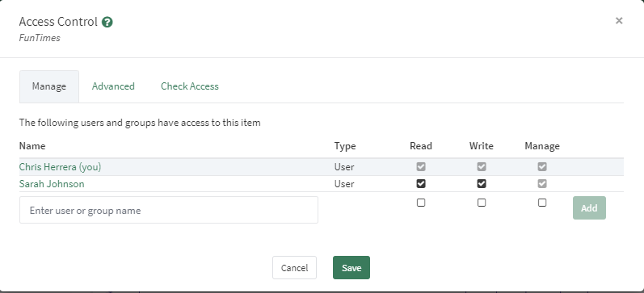
Task: Enable Write checkbox for new user row
Action: click(482, 203)
